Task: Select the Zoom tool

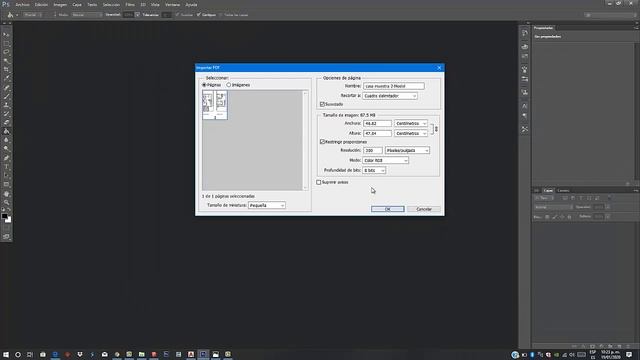Action: (x=6, y=202)
